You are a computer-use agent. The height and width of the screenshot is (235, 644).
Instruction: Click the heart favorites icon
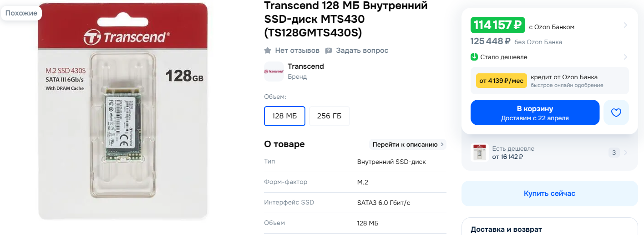(x=616, y=112)
